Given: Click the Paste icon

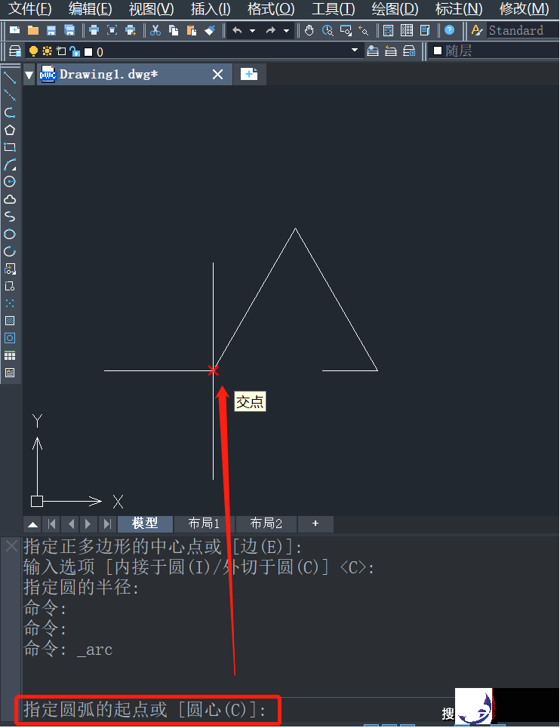Looking at the screenshot, I should (x=192, y=31).
